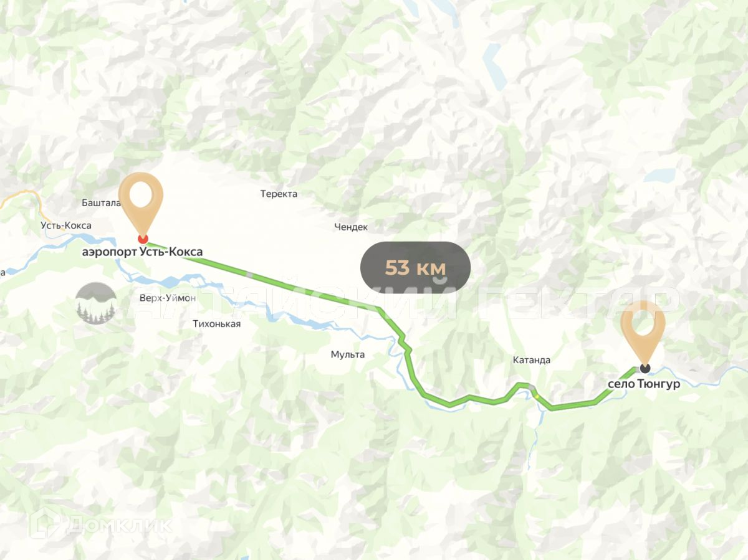
Task: Select the аэропорт Усть-Кокса label
Action: click(x=143, y=252)
